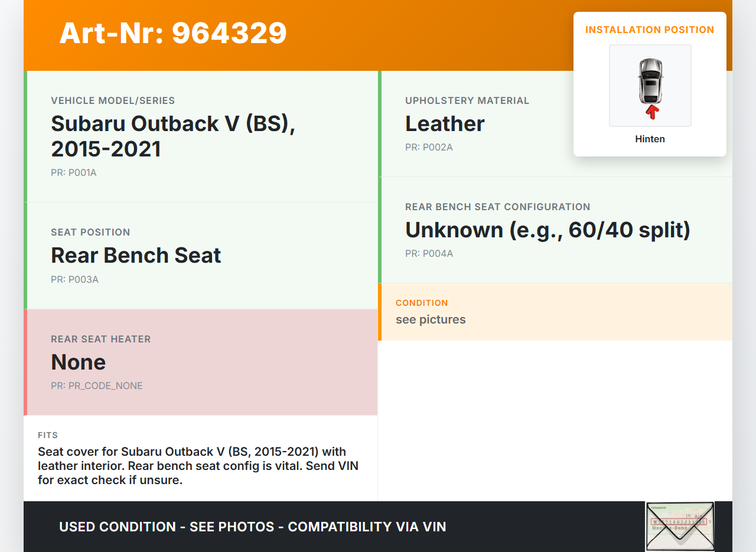The height and width of the screenshot is (552, 756).
Task: Click the PR: P004A code
Action: [x=429, y=254]
